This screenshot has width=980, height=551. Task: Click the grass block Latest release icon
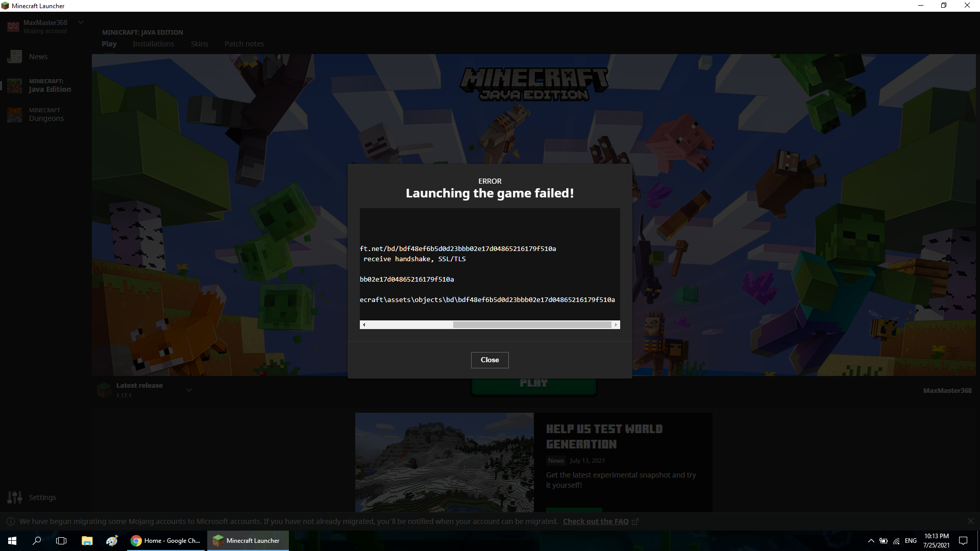click(x=104, y=390)
